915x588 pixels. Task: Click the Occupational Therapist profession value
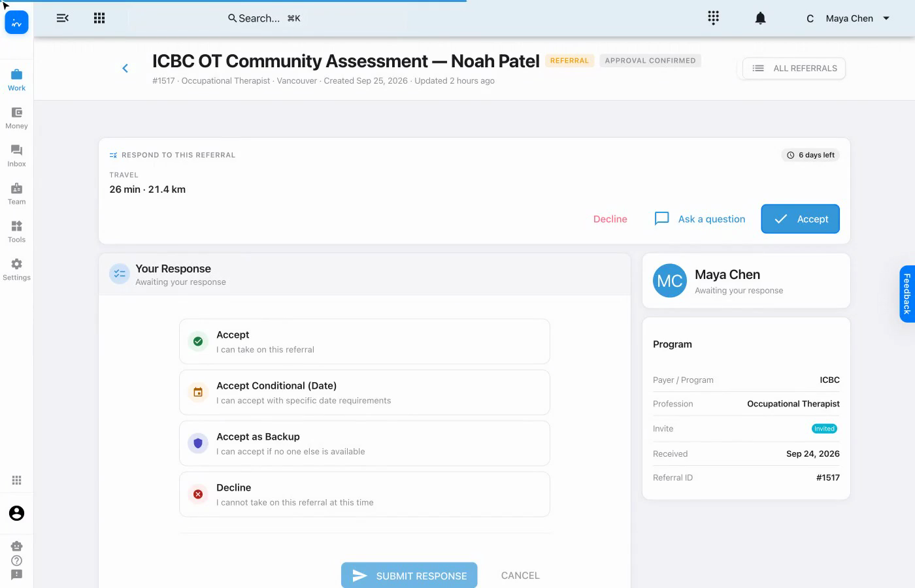[793, 404]
